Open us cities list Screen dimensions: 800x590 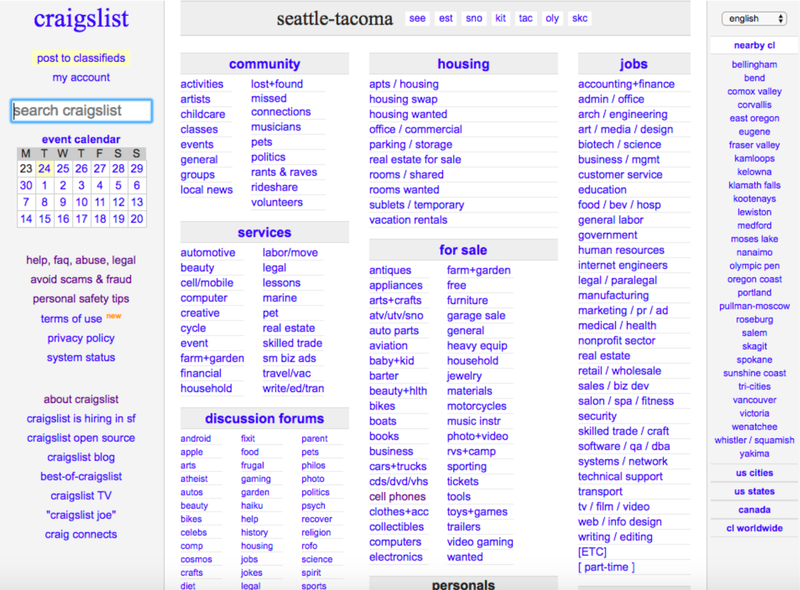click(753, 472)
